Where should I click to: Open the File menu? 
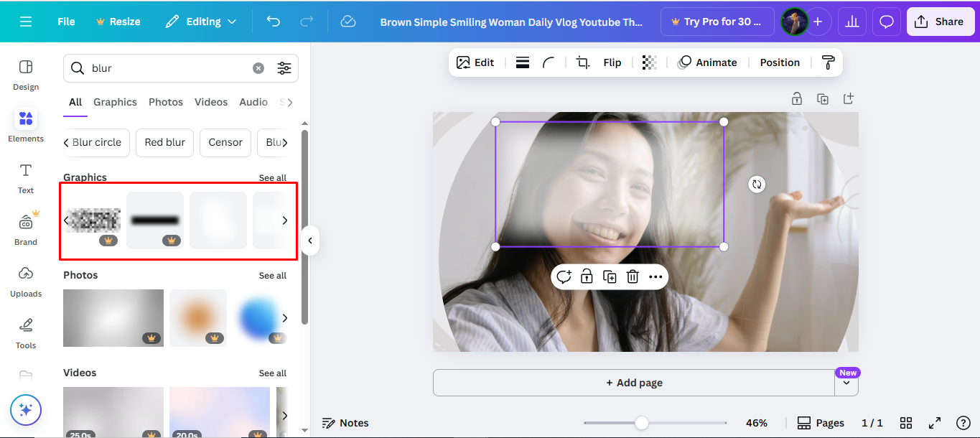click(65, 22)
